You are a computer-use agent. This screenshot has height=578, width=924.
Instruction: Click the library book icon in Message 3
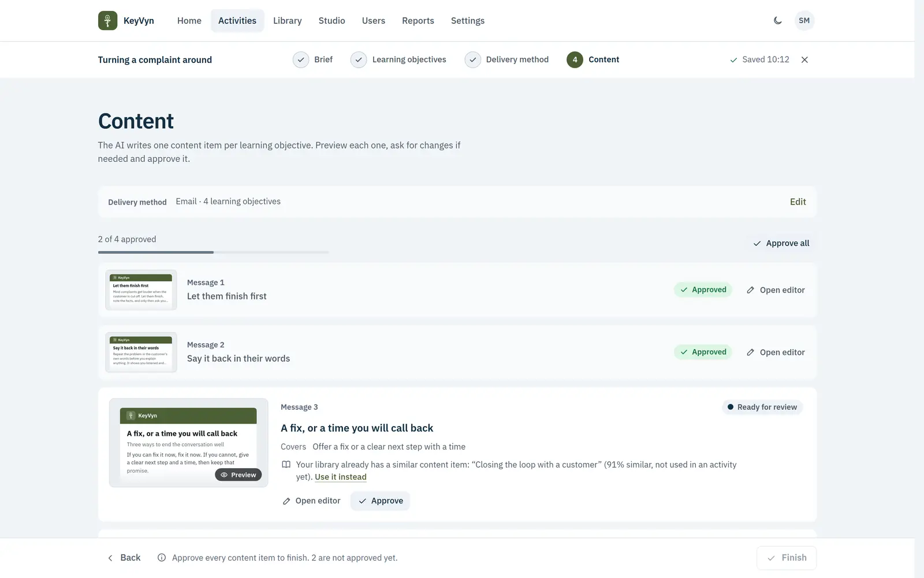click(286, 465)
